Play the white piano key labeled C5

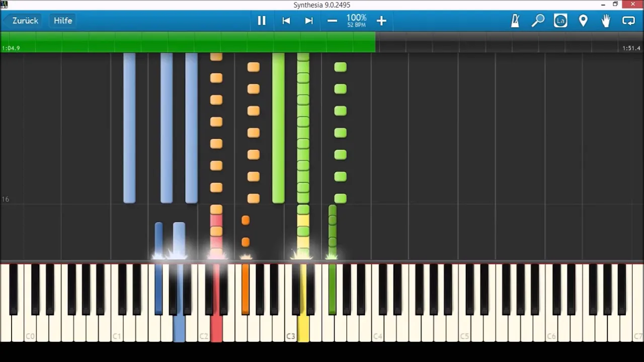(465, 329)
